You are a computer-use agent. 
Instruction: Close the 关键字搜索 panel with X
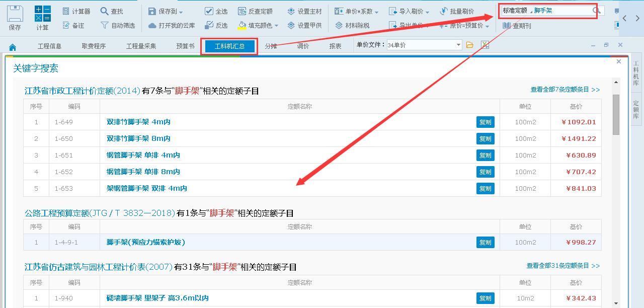(619, 61)
